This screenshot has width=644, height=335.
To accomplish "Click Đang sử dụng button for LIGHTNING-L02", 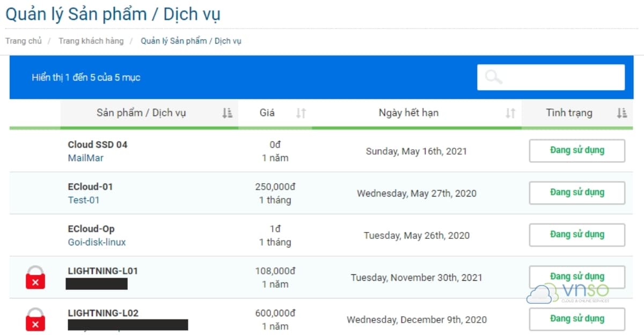I will point(577,319).
